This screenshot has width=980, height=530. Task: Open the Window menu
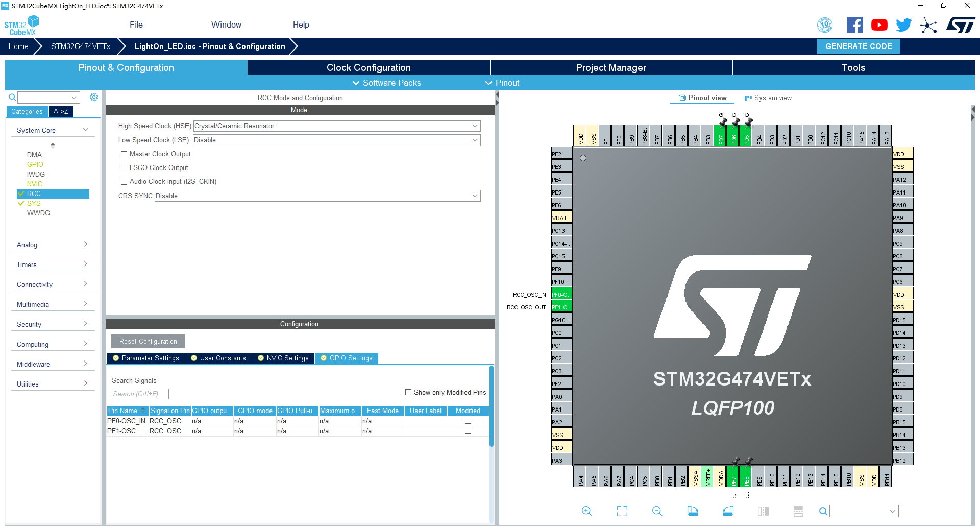point(226,25)
